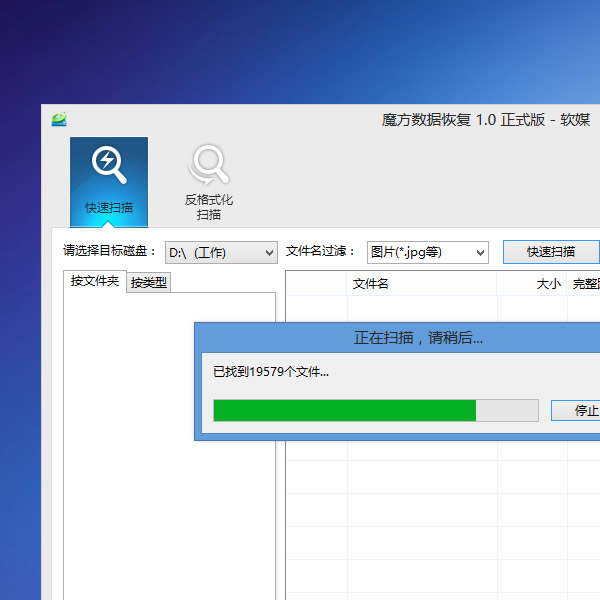Click the 魔方数据恢复 1.0 正式版 window title
Screen dimensions: 600x600
(x=486, y=120)
